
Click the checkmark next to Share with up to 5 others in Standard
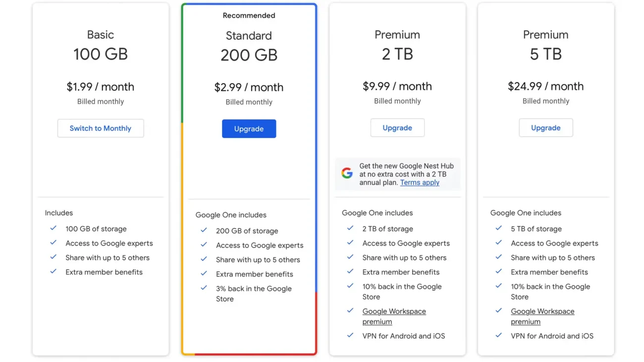204,259
